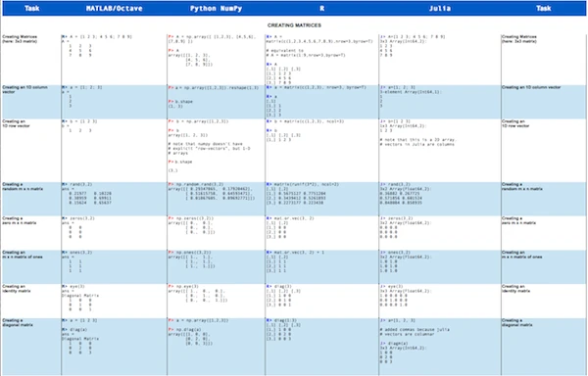Click Julia comment '# note that this is a 2D array.'
588x376 pixels.
coord(418,139)
